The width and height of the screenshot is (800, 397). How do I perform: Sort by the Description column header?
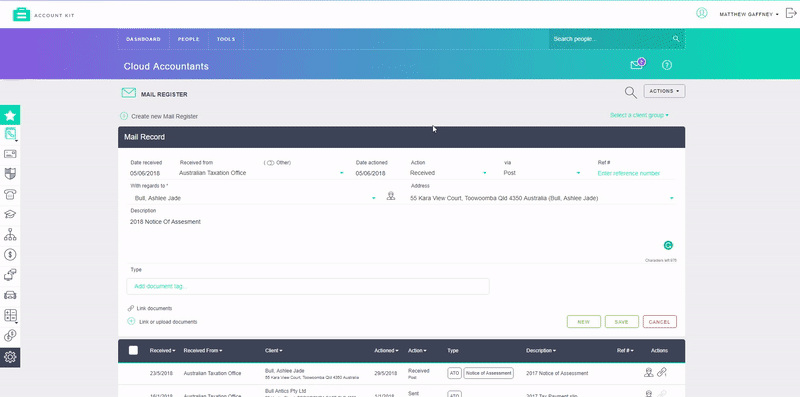[541, 351]
